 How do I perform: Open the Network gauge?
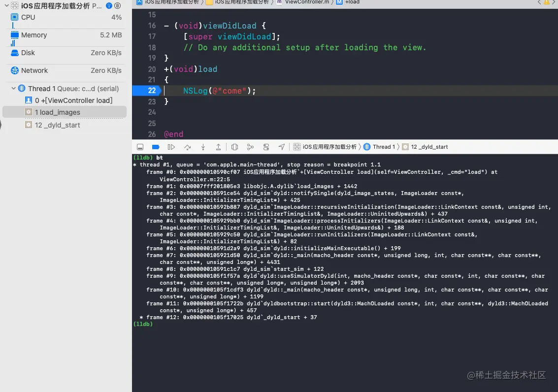tap(66, 70)
